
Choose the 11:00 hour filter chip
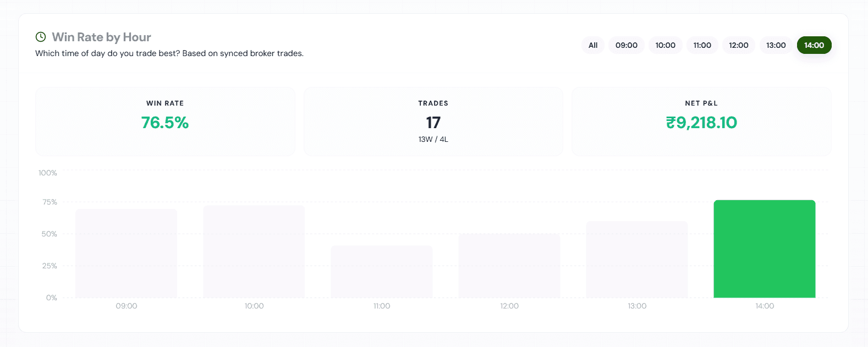[702, 45]
